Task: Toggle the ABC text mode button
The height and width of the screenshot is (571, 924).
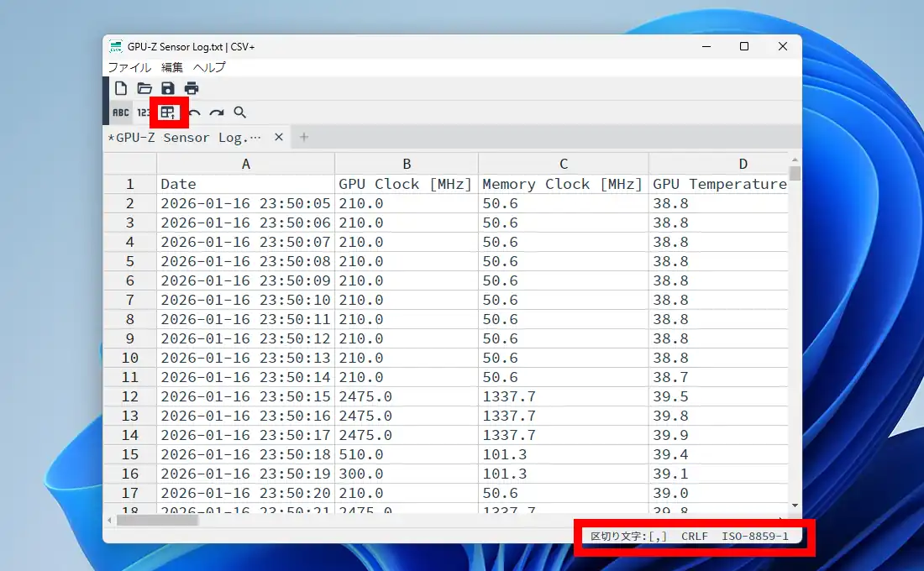Action: (x=121, y=113)
